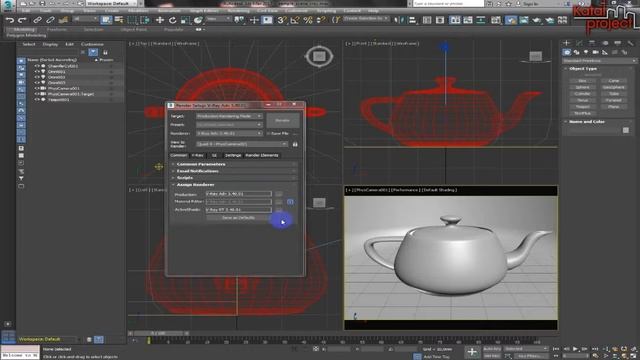
Task: Toggle visibility of ChamferCyl001 in Scene Explorer
Action: click(37, 66)
